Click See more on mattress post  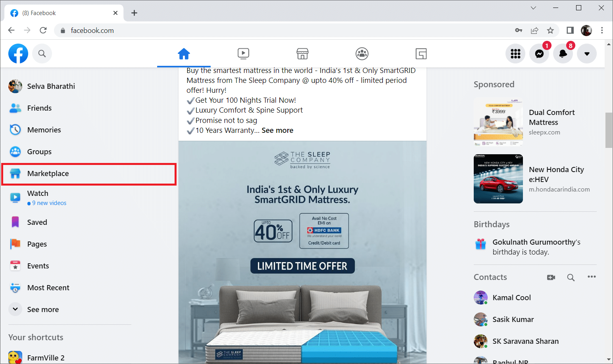pos(277,130)
